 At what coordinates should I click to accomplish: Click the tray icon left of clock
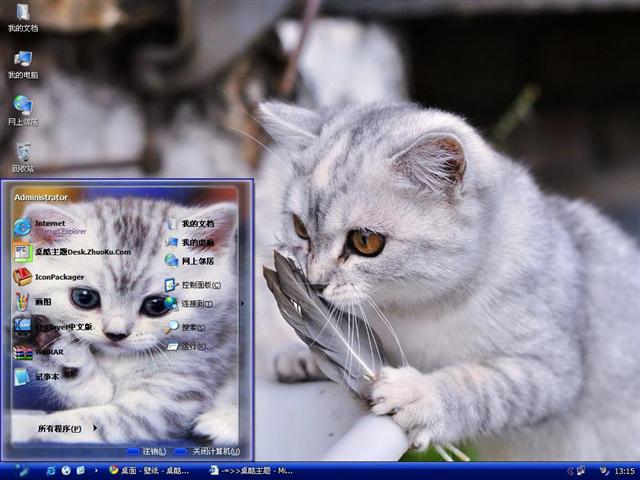point(604,471)
